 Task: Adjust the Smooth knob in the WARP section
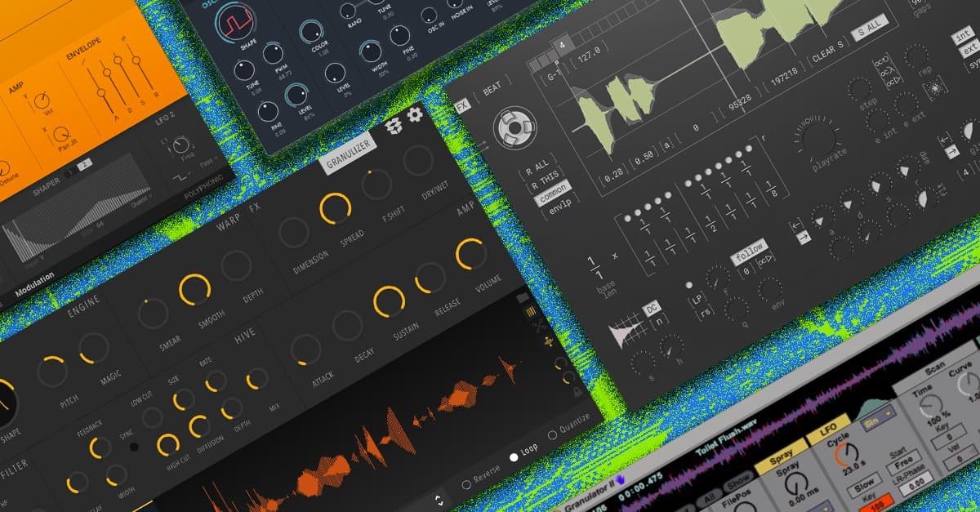194,290
